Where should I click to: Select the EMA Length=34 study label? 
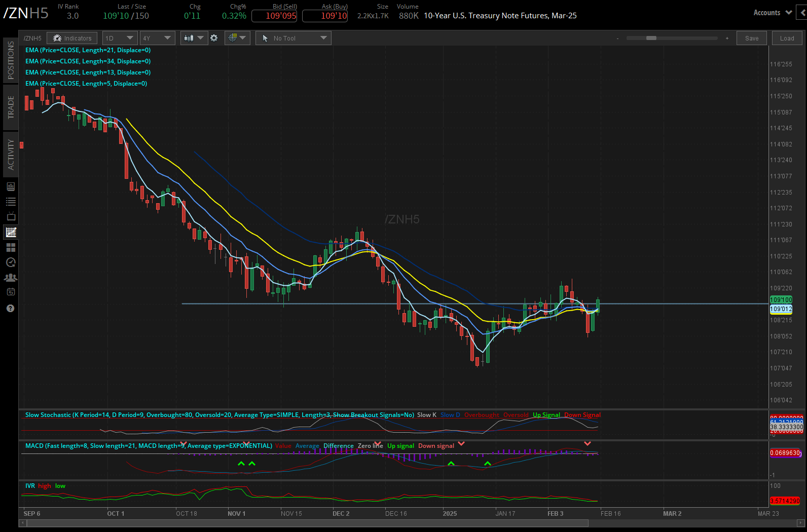click(x=88, y=61)
